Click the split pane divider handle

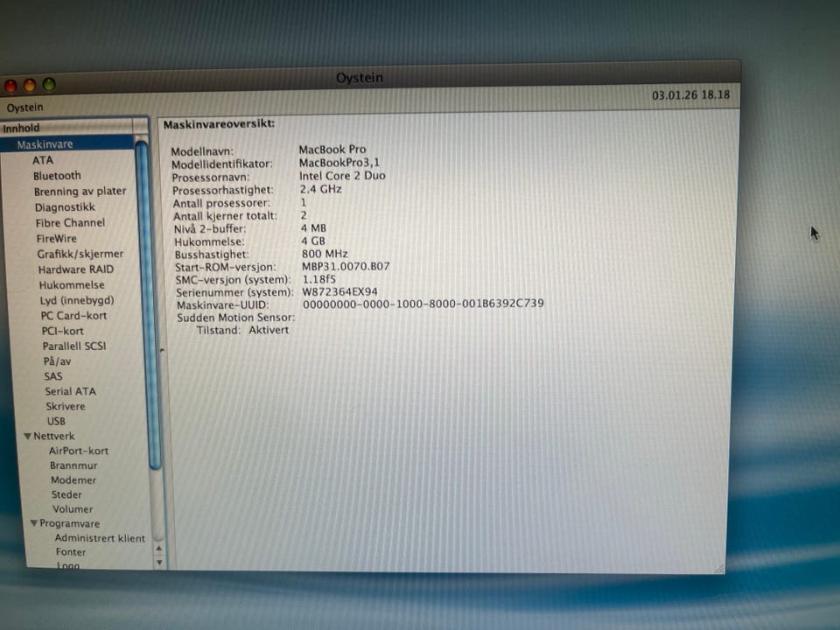163,350
